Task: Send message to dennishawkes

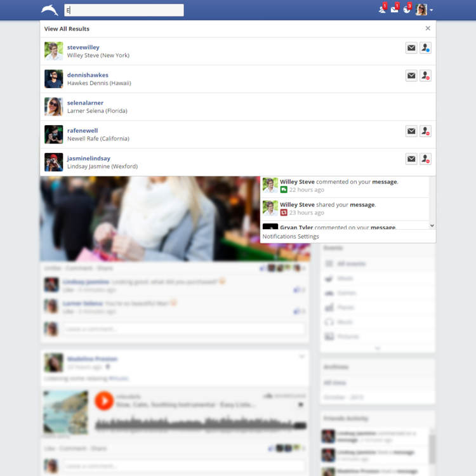Action: pos(411,76)
